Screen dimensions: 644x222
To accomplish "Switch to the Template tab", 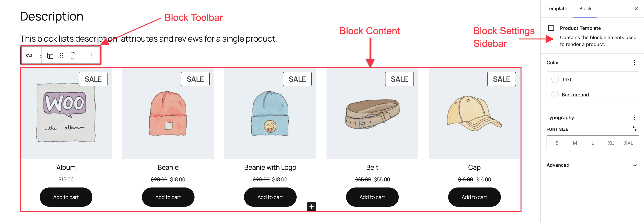I will click(x=557, y=9).
